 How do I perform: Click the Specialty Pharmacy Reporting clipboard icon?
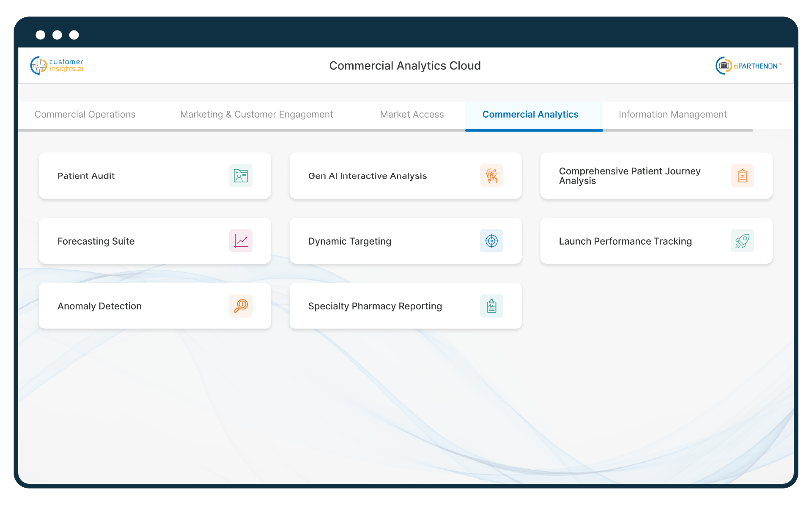click(491, 306)
